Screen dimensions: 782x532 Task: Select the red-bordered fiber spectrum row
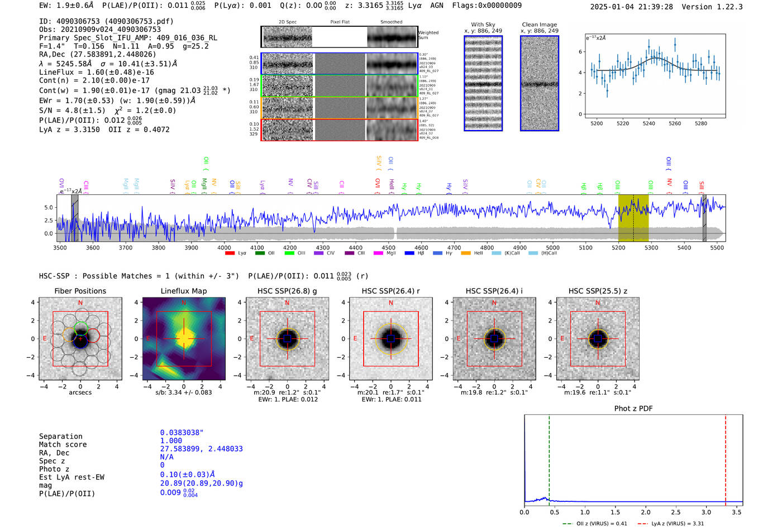coord(340,130)
